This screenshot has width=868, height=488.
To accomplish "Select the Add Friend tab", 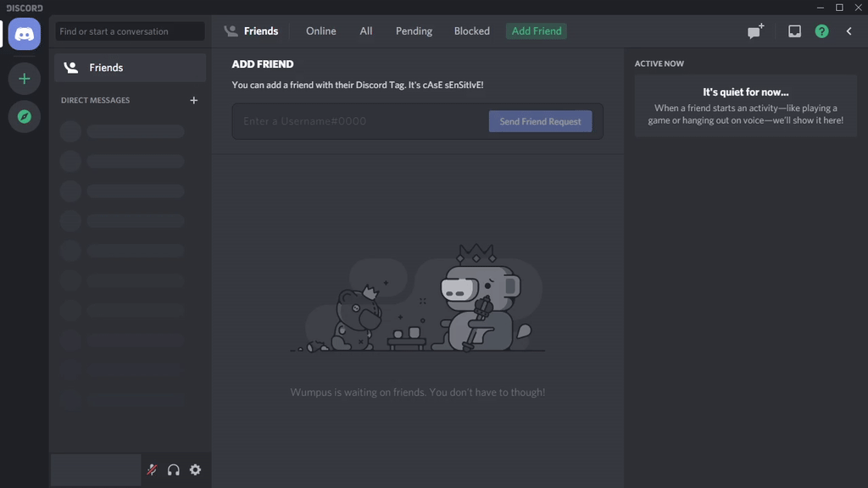I will pyautogui.click(x=537, y=31).
